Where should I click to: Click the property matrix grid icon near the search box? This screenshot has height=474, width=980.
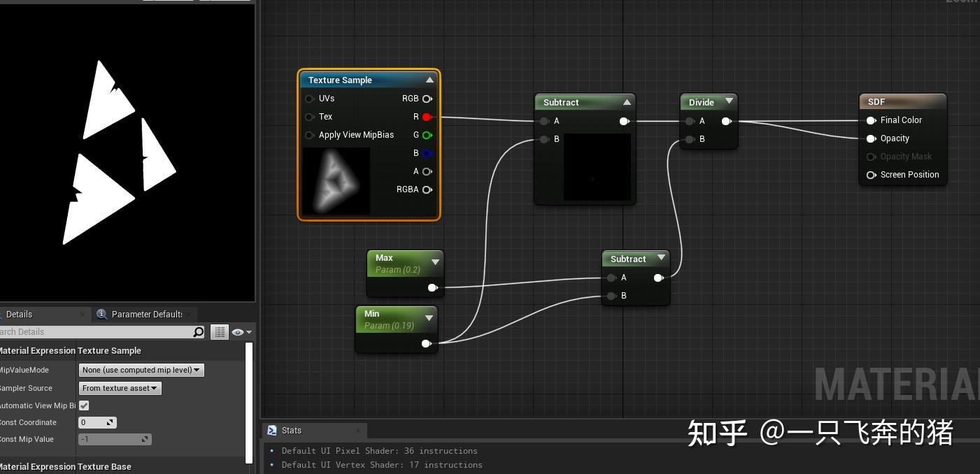219,331
